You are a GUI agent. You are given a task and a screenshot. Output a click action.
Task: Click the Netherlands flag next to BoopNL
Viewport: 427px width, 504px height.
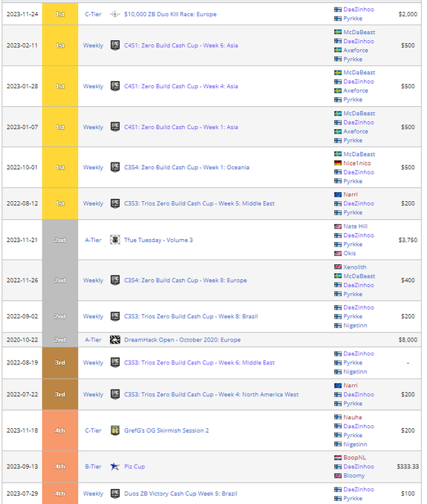coord(338,457)
